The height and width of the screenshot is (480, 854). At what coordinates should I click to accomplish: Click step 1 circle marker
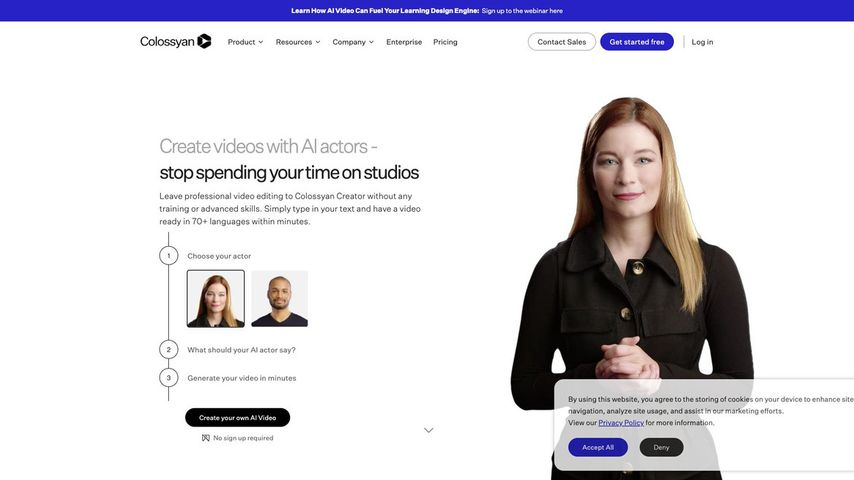point(169,256)
